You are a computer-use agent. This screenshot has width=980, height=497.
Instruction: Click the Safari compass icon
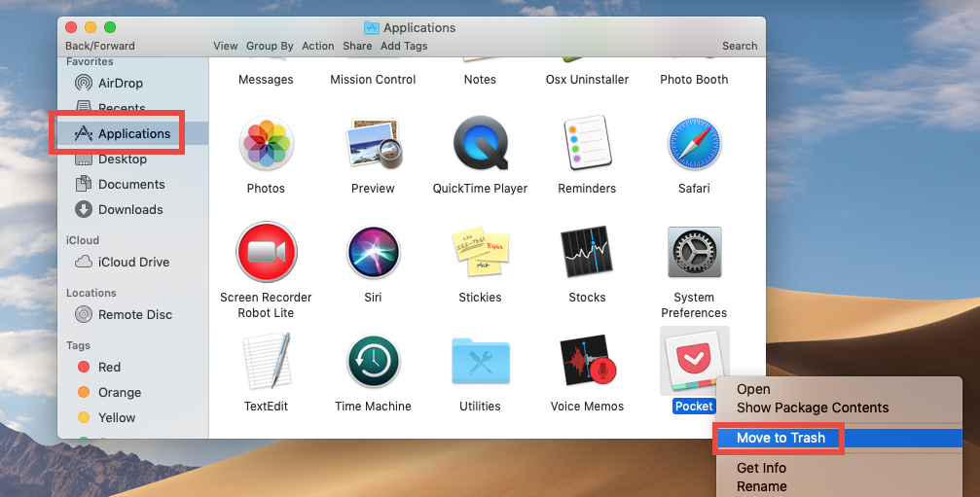coord(694,144)
